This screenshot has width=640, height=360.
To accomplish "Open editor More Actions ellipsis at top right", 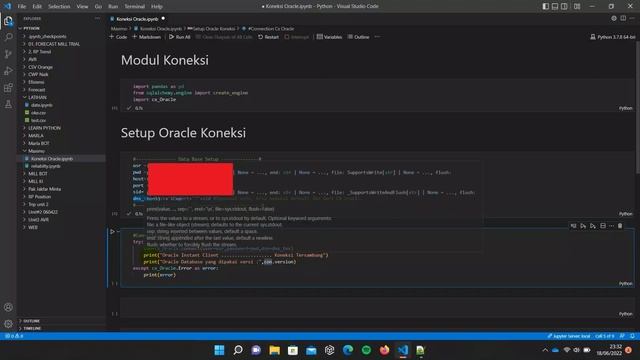I will (x=632, y=18).
